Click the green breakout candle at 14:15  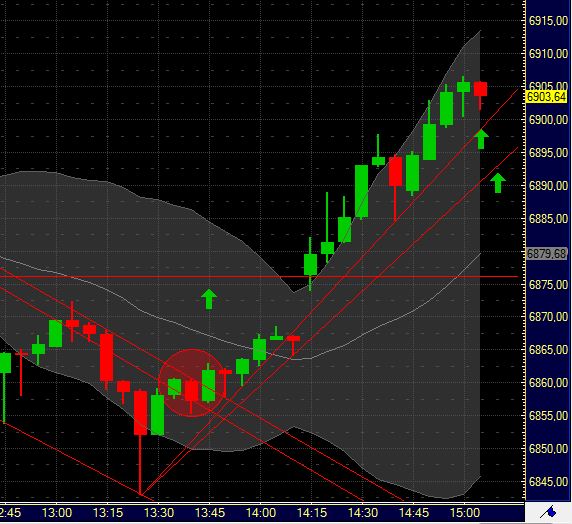pos(310,264)
